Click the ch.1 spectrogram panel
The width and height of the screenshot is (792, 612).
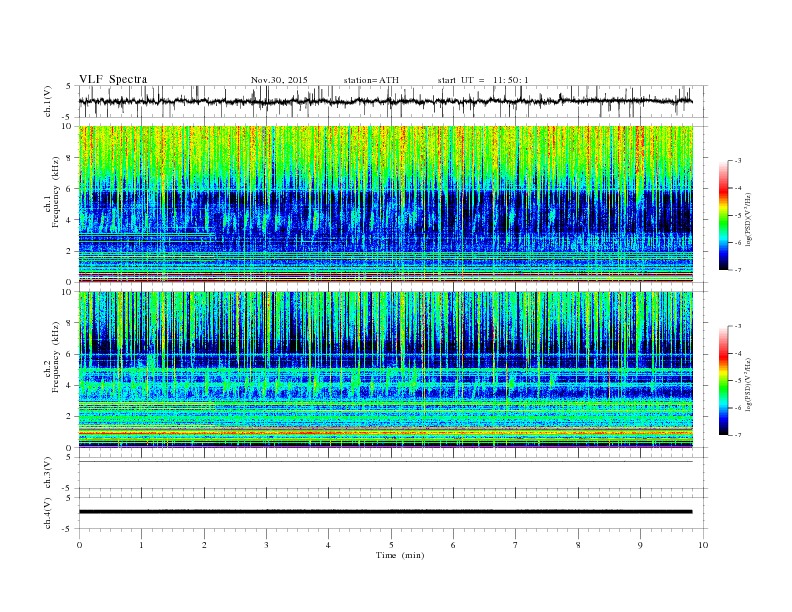(x=386, y=204)
